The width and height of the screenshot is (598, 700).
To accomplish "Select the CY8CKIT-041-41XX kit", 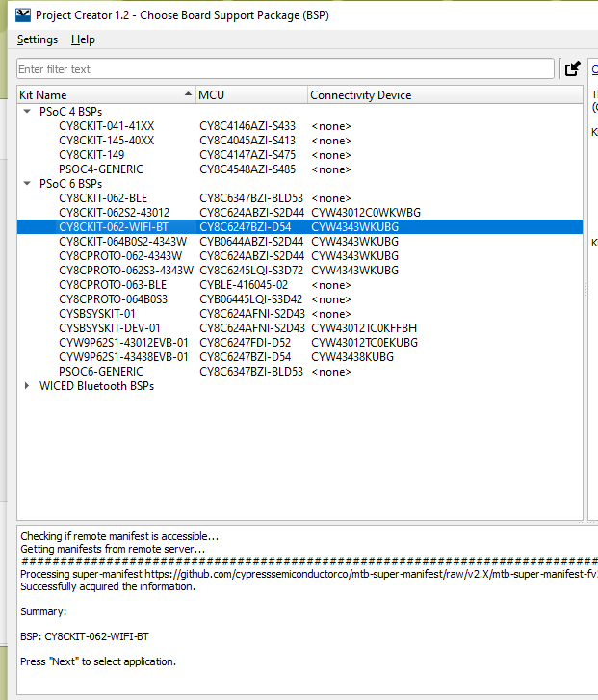I will coord(106,126).
